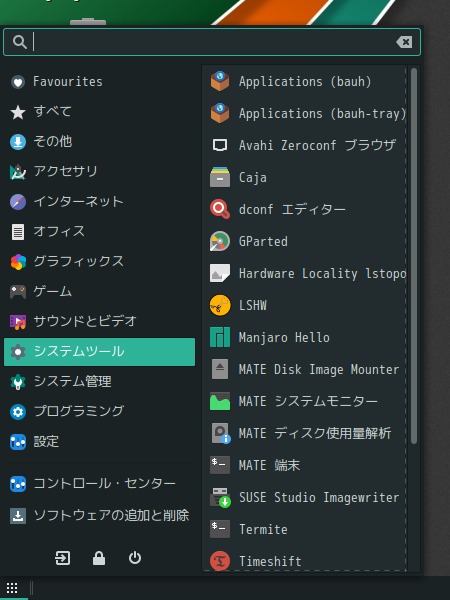Click the Manjaro Hello green logo icon
Screen dimensions: 450x600
(220, 337)
